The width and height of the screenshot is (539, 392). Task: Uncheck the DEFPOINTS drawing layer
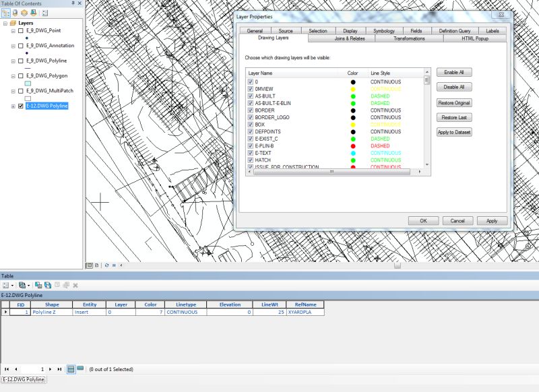(249, 131)
